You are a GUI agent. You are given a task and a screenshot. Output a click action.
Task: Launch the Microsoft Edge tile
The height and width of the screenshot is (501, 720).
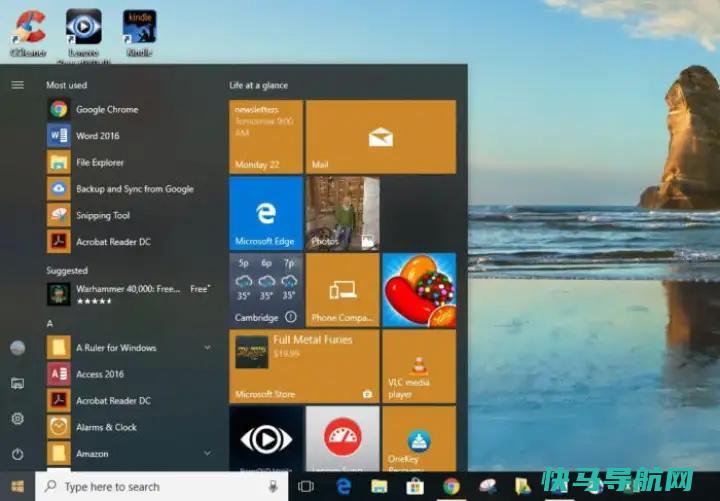coord(266,214)
